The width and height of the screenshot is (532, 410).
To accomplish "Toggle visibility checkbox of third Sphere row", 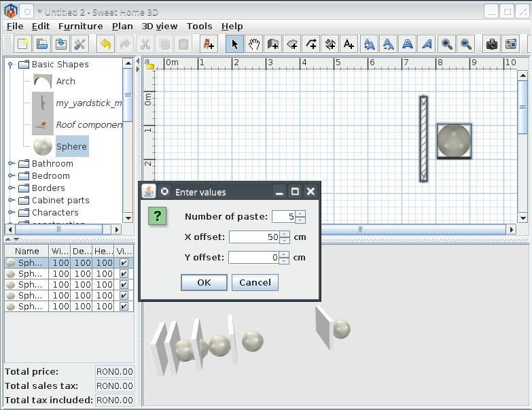I will pos(124,284).
